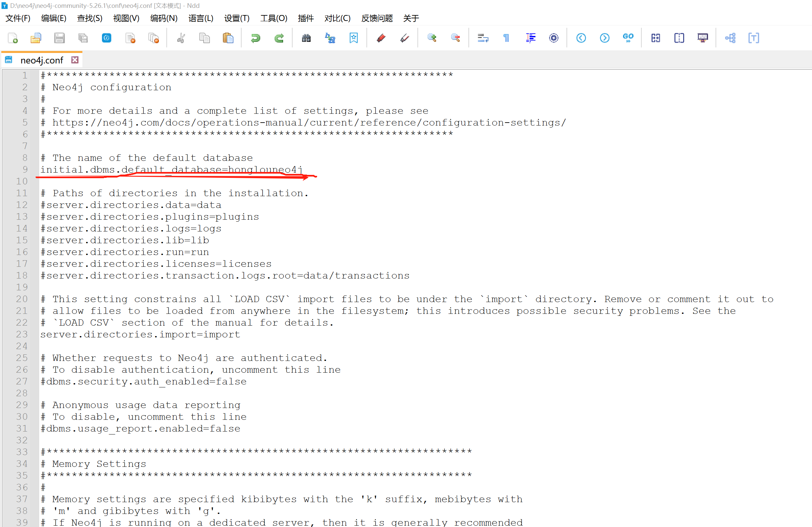Toggle the indent guide icon
The image size is (812, 527).
click(x=530, y=38)
